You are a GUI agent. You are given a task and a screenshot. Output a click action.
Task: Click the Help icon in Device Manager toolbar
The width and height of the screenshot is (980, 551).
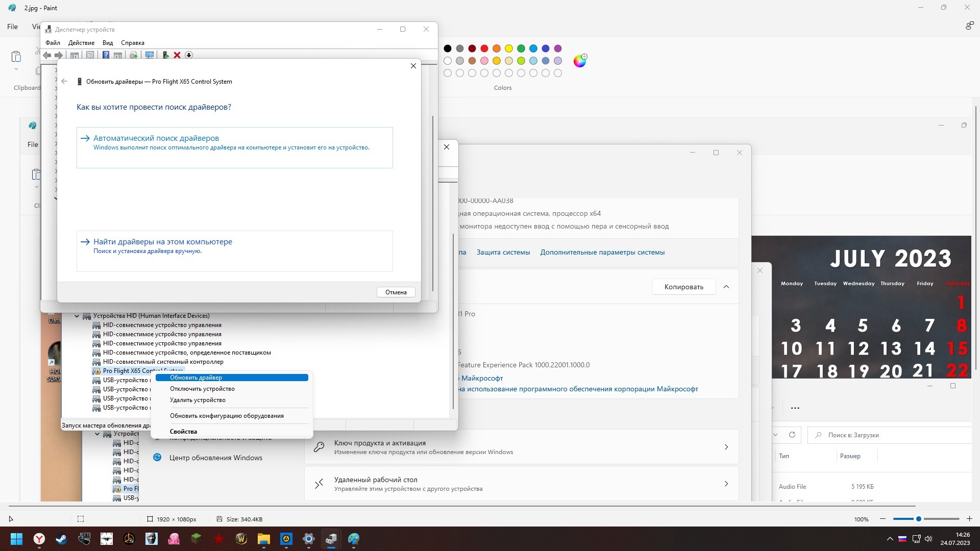click(106, 55)
